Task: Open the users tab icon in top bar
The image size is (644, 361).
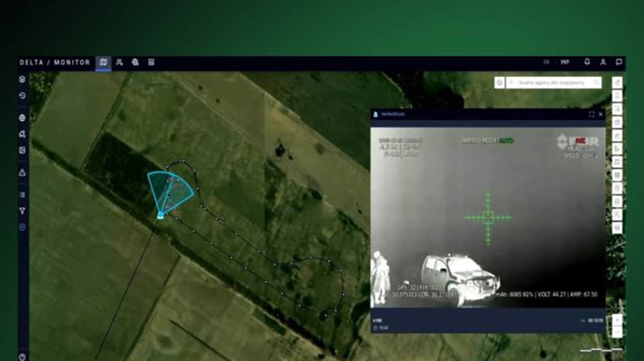Action: tap(119, 62)
